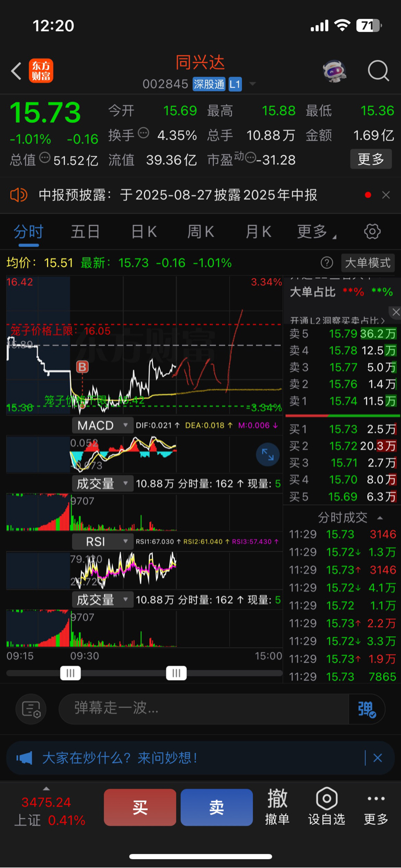Select the 买4 15.70 order row
Screen dimensions: 401x868
click(343, 479)
